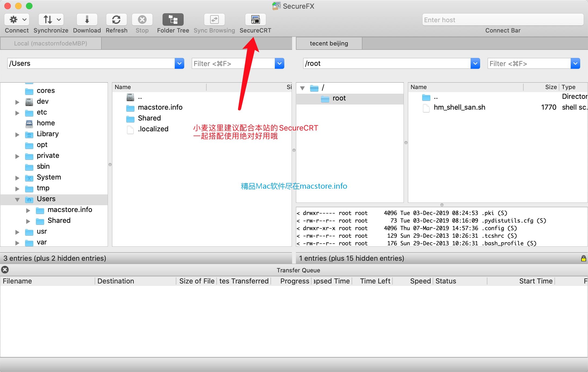Sort local files by Name column

click(x=159, y=87)
